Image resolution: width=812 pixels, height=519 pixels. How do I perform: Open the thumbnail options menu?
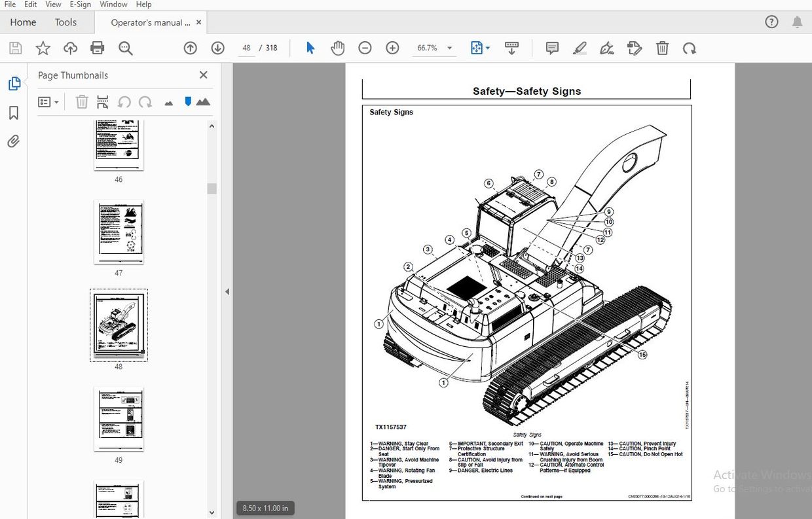coord(47,101)
